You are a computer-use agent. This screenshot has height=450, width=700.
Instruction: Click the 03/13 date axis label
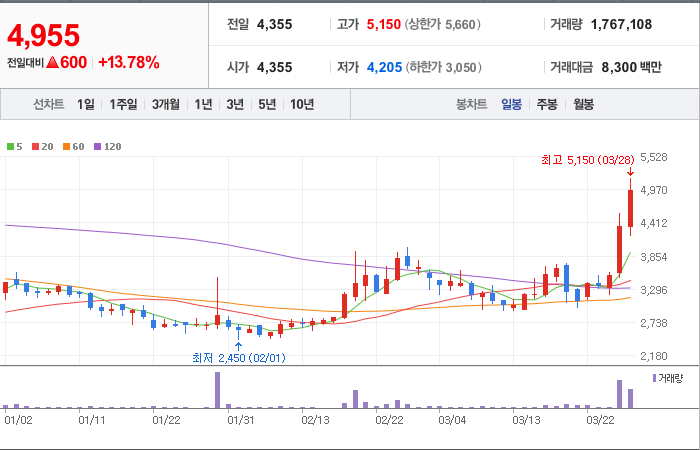(x=526, y=421)
